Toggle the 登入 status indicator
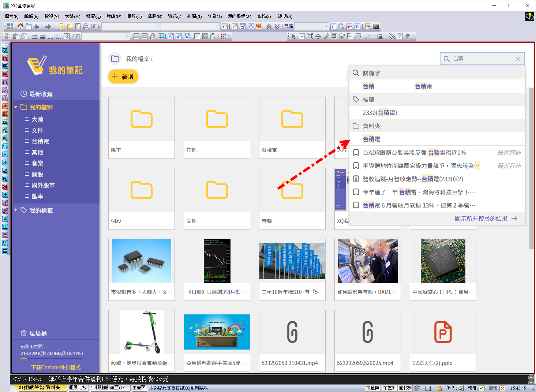This screenshot has width=536, height=392. [x=461, y=388]
